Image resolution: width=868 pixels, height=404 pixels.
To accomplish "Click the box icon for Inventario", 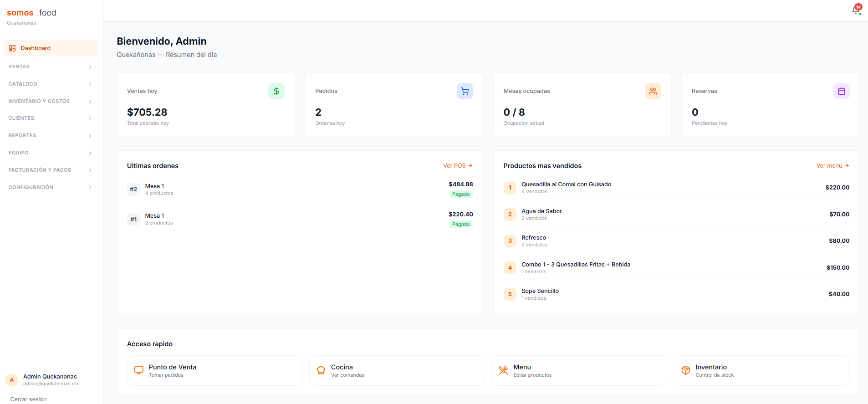I will click(x=686, y=370).
